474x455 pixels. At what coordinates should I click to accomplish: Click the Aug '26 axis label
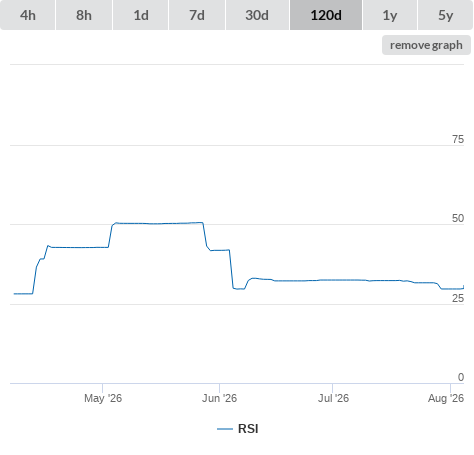(x=446, y=398)
